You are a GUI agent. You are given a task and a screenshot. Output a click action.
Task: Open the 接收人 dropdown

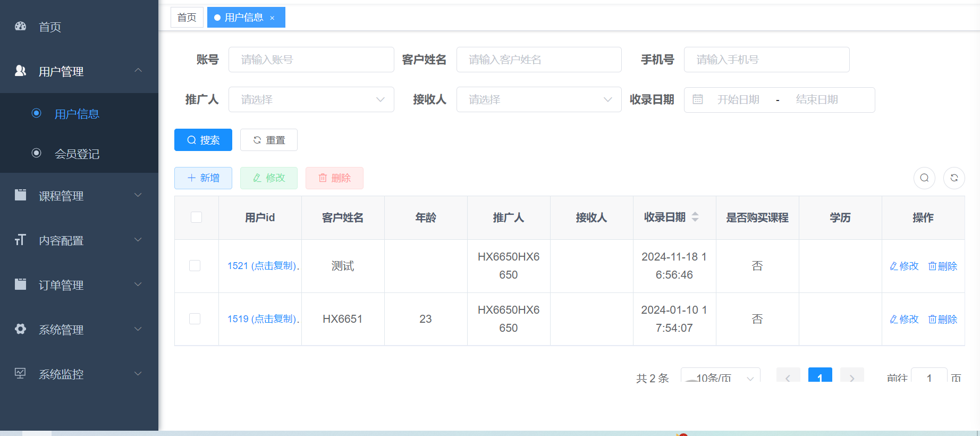[538, 99]
